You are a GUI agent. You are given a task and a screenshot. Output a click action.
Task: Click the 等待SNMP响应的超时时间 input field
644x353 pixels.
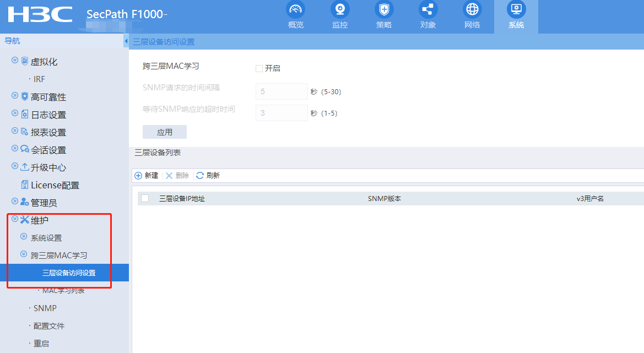point(282,113)
